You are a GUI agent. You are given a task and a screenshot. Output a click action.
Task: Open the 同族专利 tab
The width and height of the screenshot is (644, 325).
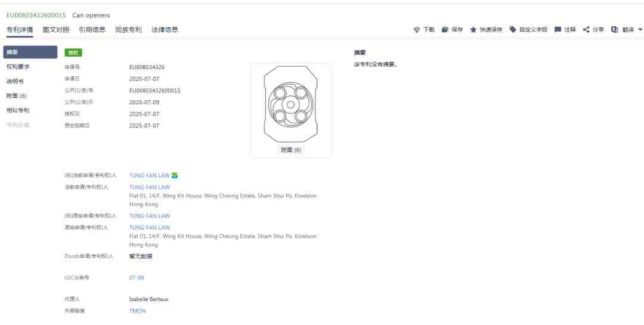[x=129, y=30]
